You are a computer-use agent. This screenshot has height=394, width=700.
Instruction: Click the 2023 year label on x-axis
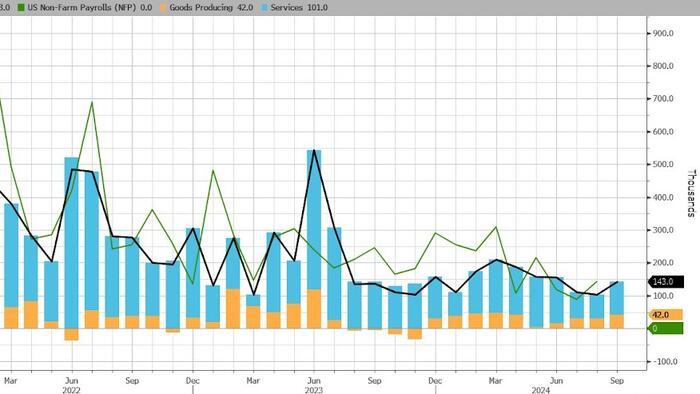coord(314,390)
